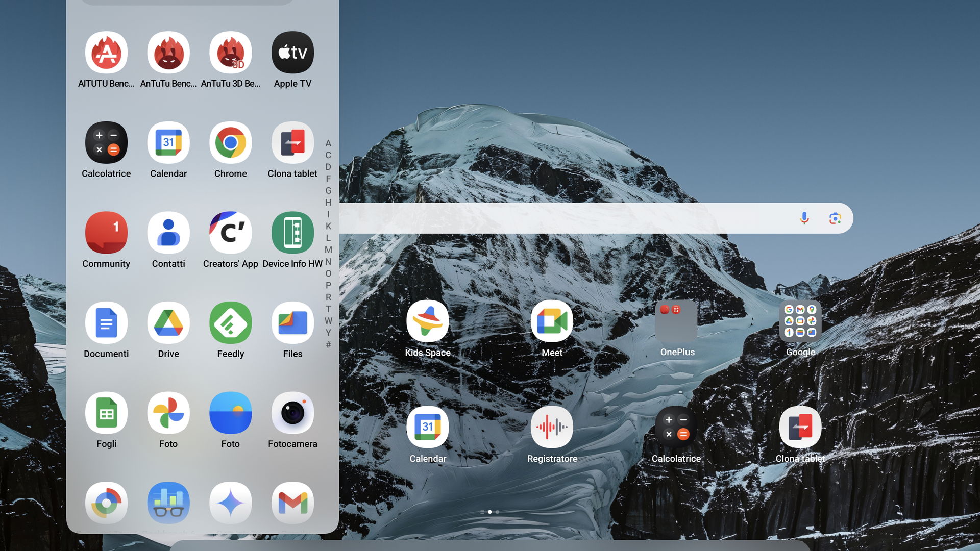The height and width of the screenshot is (551, 980).
Task: Open Calendar on the home screen
Action: tap(428, 428)
